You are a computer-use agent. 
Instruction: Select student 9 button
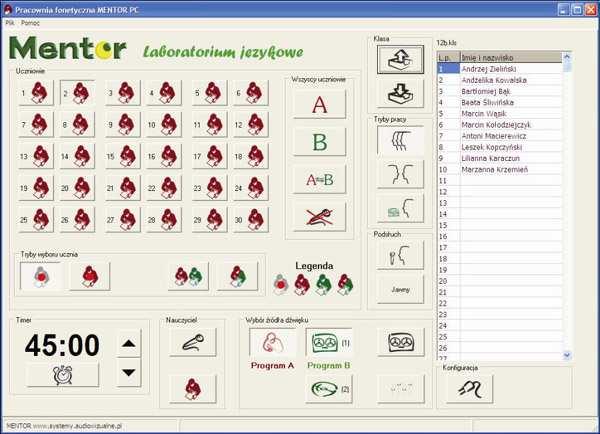(x=122, y=124)
